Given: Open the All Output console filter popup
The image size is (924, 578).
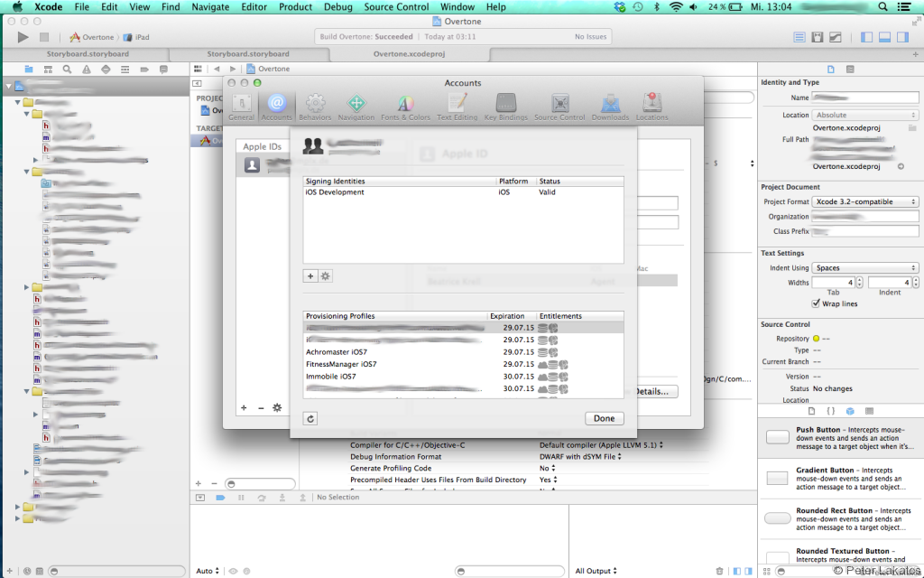Looking at the screenshot, I should coord(596,571).
